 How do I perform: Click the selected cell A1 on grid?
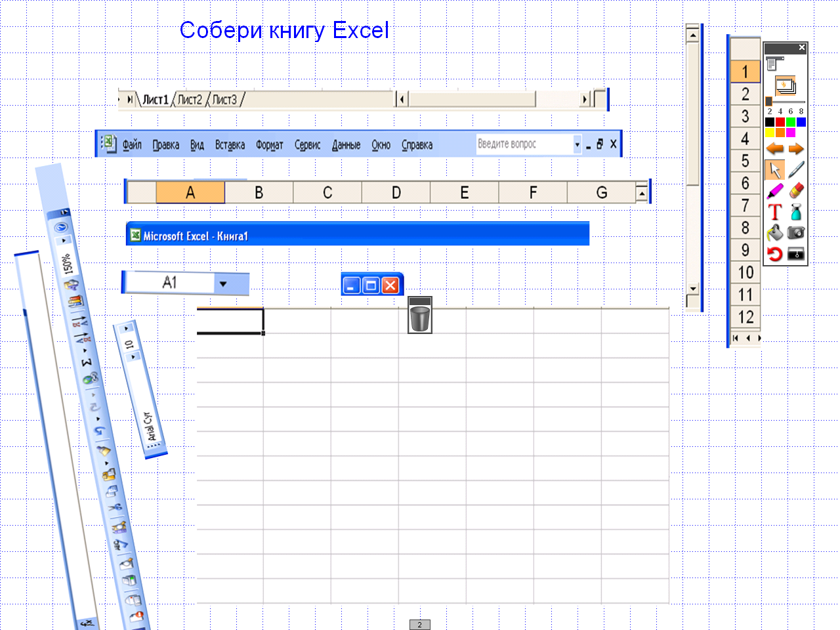tap(230, 321)
